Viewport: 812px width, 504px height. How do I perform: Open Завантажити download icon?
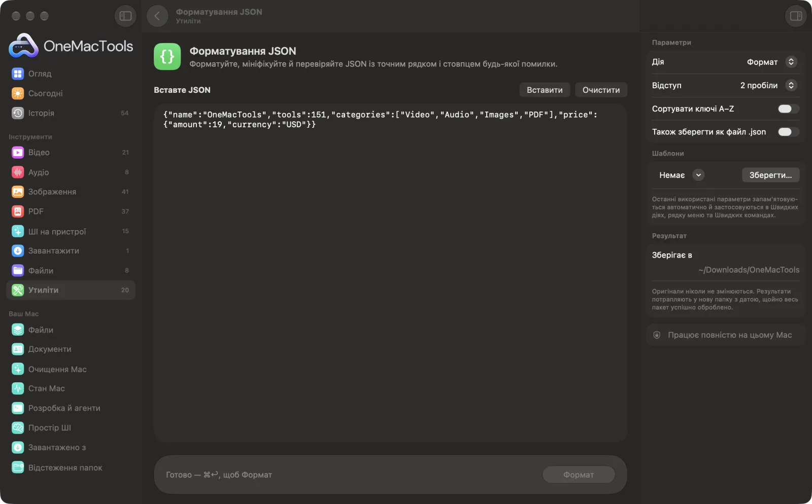point(18,251)
